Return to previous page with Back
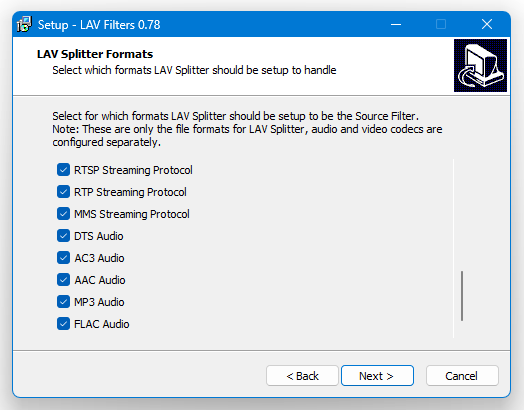Viewport: 524px width, 410px height. pos(302,376)
